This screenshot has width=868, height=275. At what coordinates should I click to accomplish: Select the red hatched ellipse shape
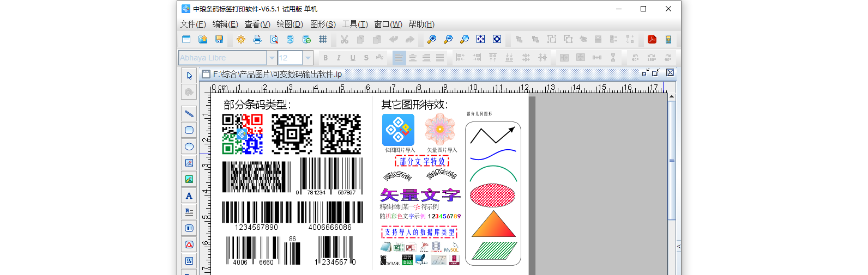492,195
